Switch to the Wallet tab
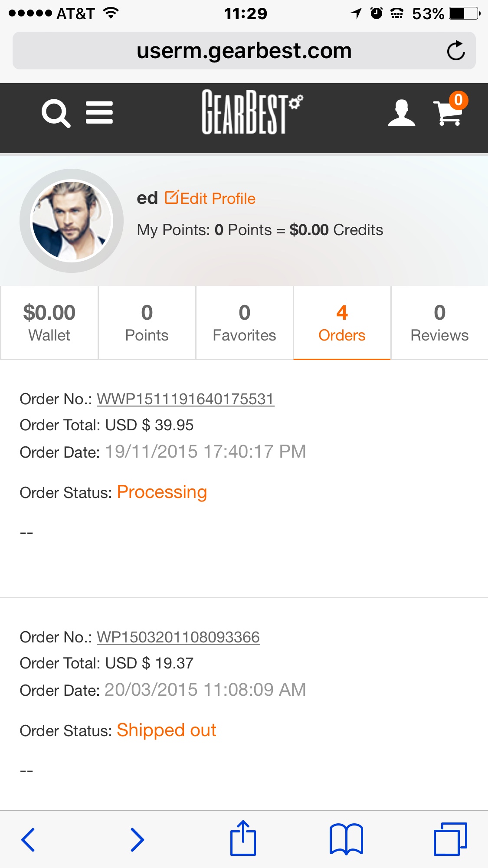This screenshot has width=488, height=868. click(x=49, y=323)
